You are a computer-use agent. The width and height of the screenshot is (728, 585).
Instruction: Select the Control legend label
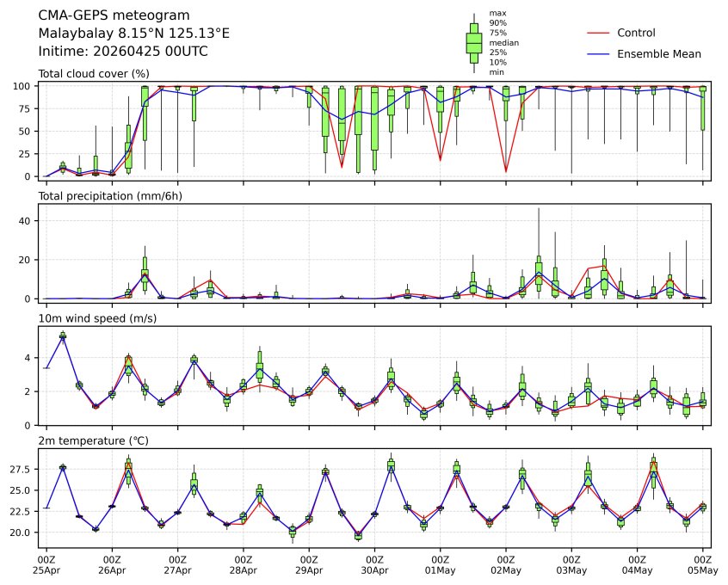coord(637,33)
